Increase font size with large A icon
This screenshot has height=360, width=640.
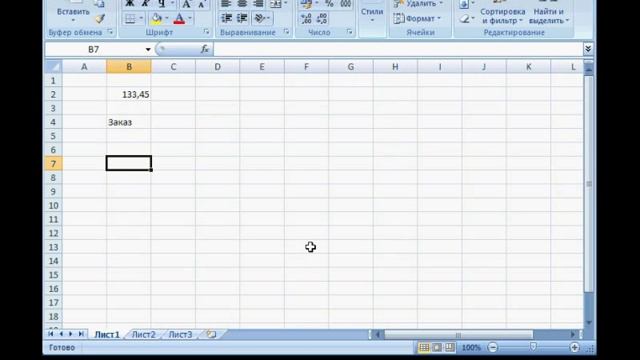(186, 4)
